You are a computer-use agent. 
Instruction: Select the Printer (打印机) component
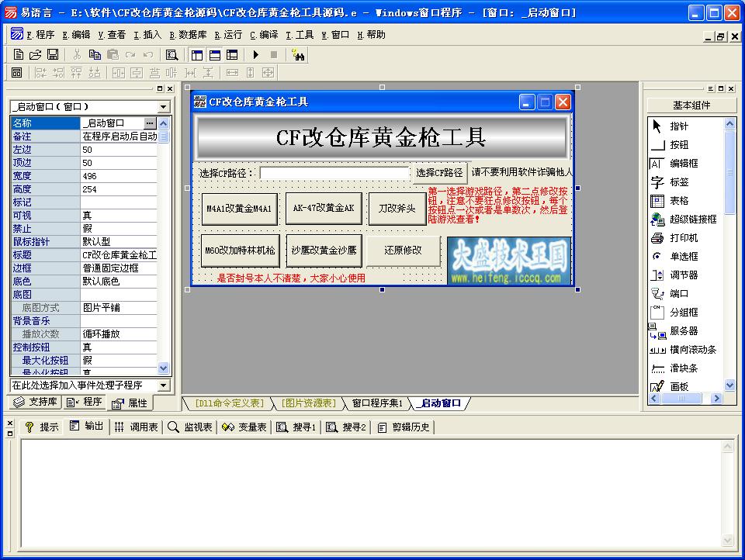pos(685,237)
